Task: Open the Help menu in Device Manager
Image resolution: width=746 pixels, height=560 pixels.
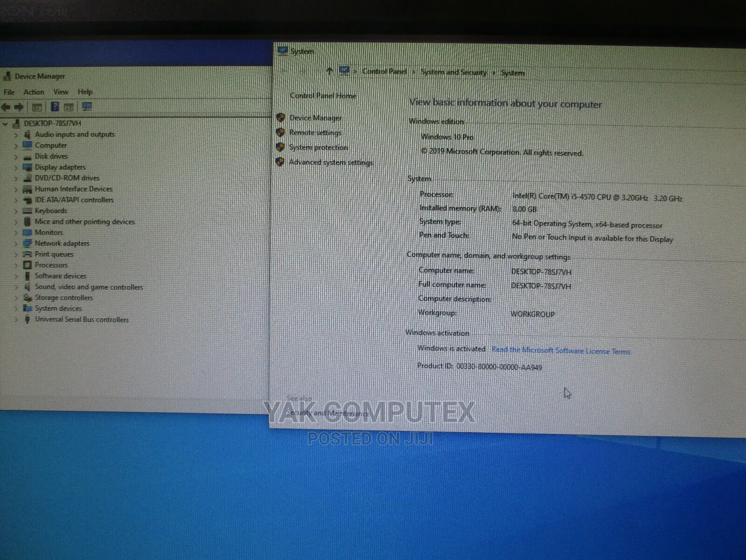Action: click(85, 92)
